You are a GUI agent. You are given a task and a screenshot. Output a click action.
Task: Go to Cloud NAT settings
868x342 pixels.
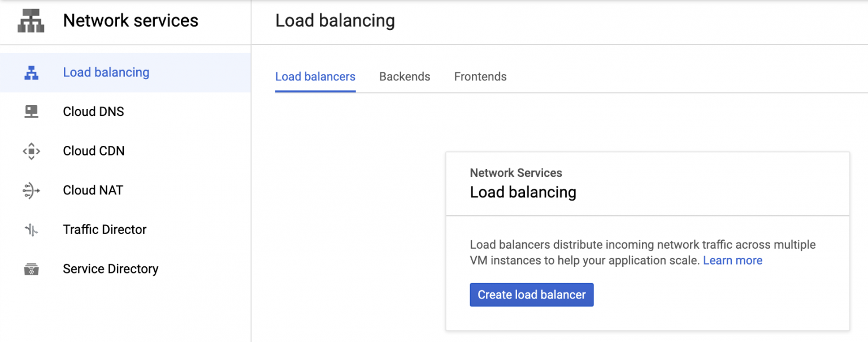(x=93, y=190)
